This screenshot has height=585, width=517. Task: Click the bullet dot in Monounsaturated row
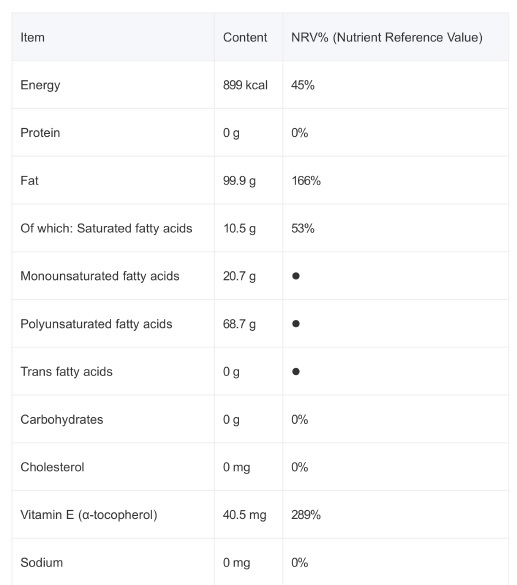(296, 276)
